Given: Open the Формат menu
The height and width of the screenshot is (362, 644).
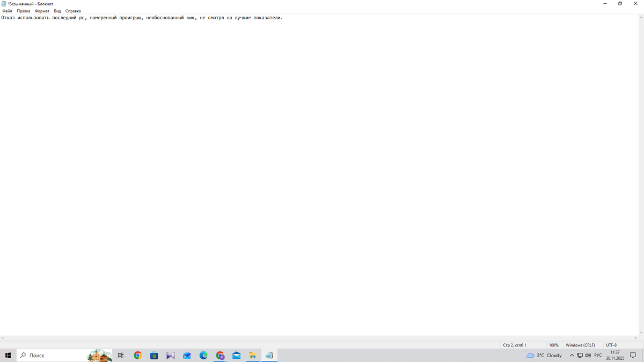Looking at the screenshot, I should 42,11.
